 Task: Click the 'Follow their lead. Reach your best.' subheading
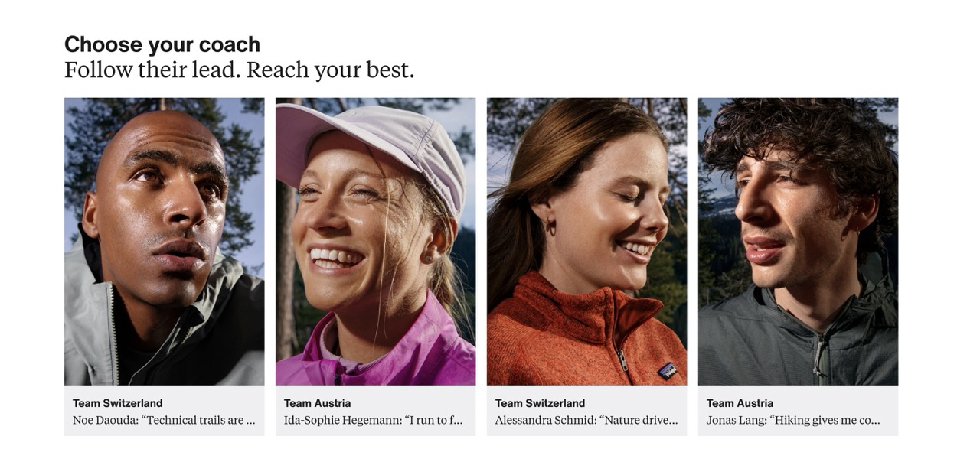click(240, 70)
